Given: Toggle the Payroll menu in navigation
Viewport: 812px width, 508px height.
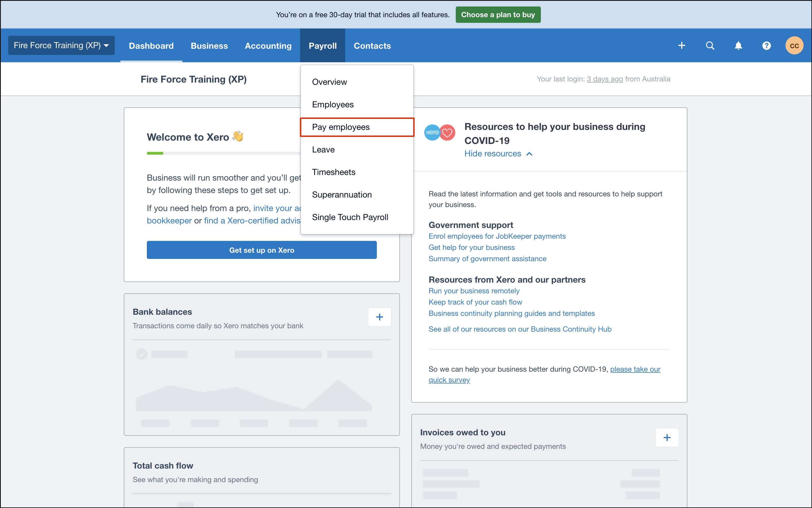Looking at the screenshot, I should click(x=322, y=46).
